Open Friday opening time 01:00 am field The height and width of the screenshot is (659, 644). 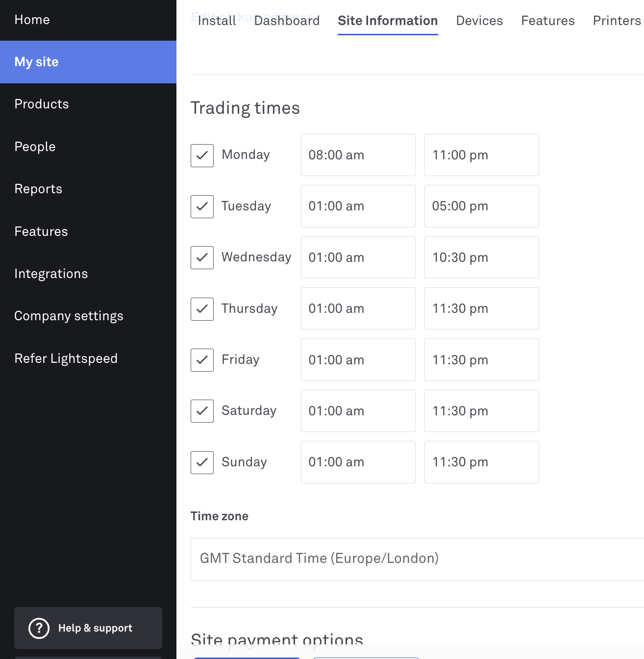[358, 359]
